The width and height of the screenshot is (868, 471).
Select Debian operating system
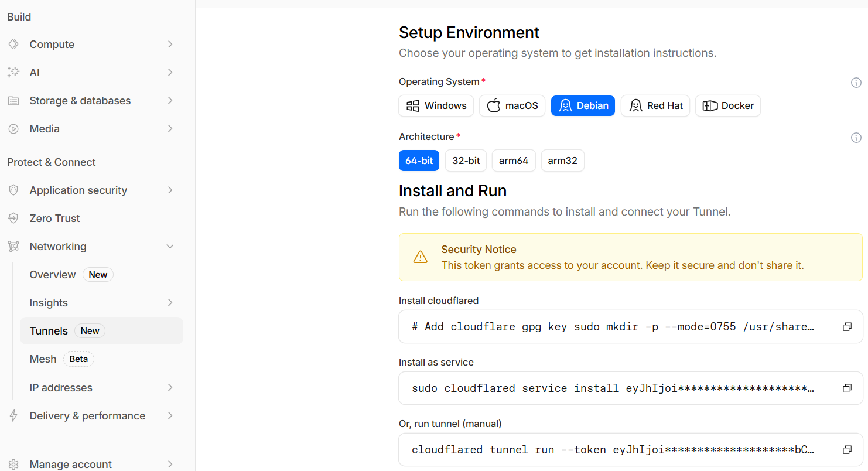583,106
